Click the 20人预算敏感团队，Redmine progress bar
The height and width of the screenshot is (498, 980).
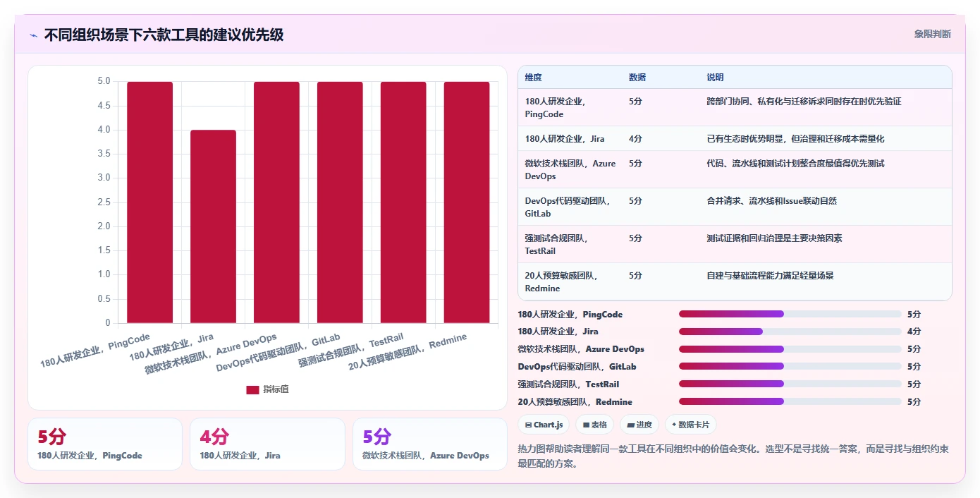pos(790,402)
